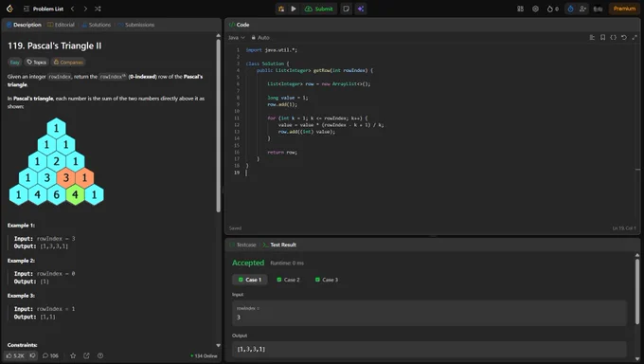
Task: Click the Premium button
Action: pyautogui.click(x=624, y=9)
